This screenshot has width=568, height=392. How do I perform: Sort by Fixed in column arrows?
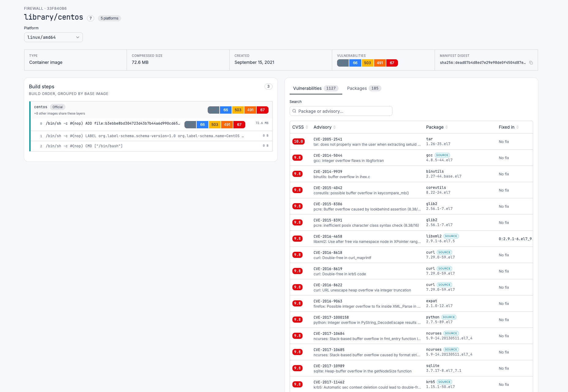pos(518,127)
